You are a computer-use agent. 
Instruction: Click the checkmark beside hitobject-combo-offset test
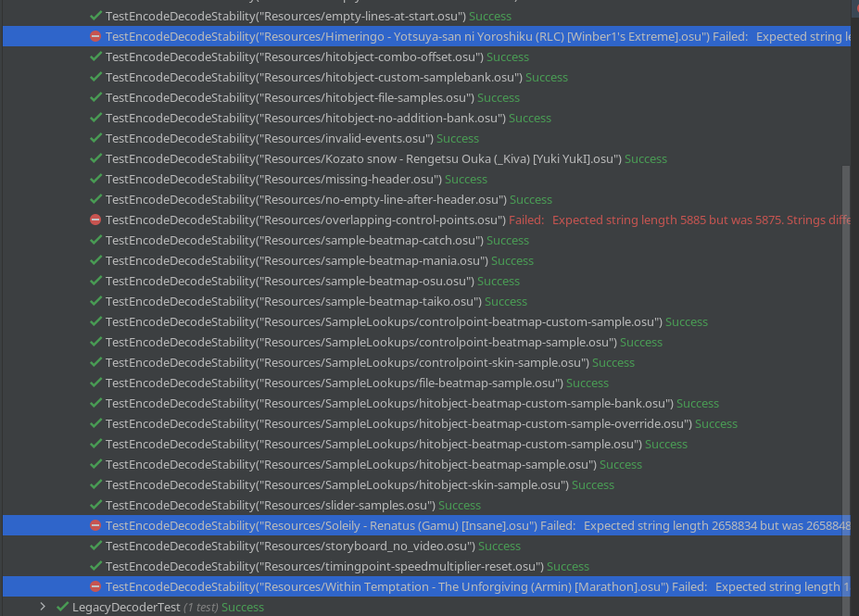pos(95,57)
